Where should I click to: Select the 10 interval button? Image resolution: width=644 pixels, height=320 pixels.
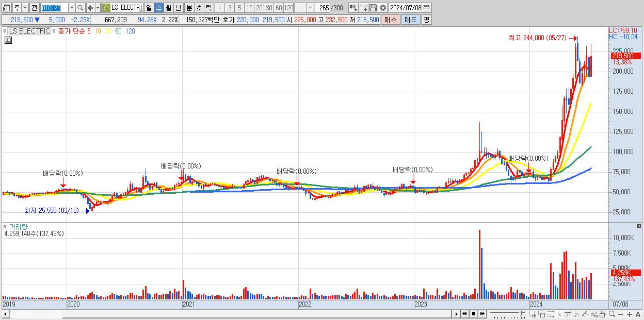tap(249, 8)
